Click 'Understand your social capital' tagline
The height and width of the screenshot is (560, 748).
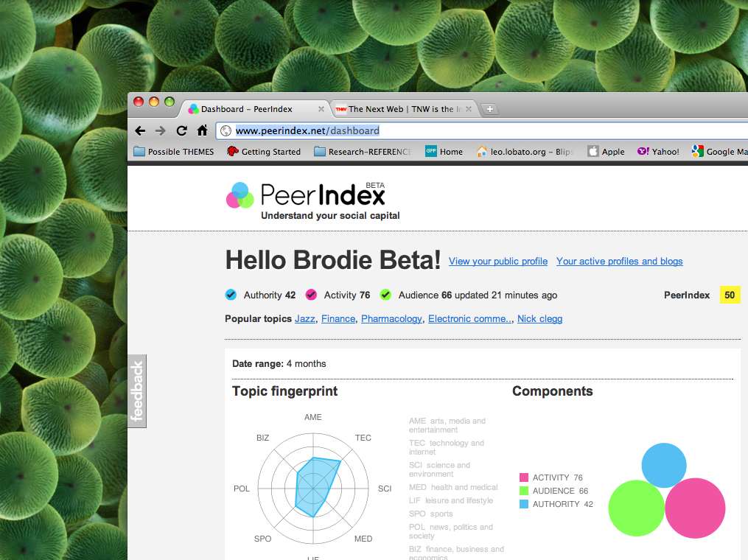click(330, 216)
